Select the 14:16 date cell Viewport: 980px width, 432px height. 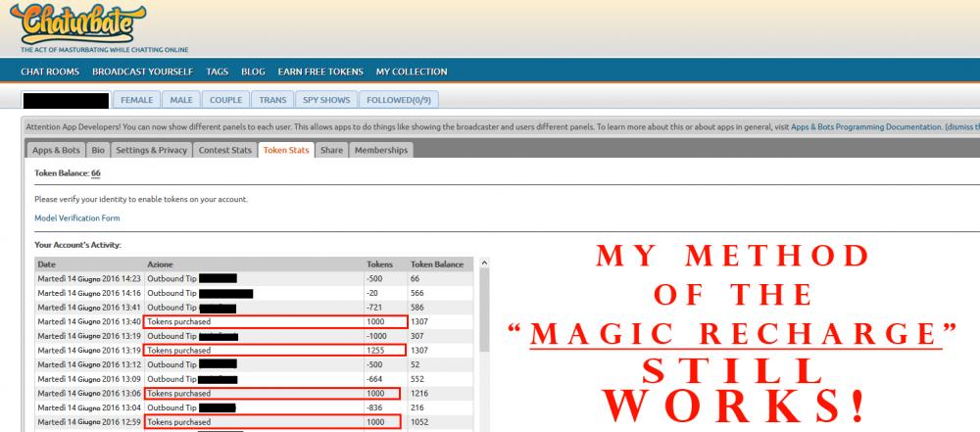click(x=89, y=293)
